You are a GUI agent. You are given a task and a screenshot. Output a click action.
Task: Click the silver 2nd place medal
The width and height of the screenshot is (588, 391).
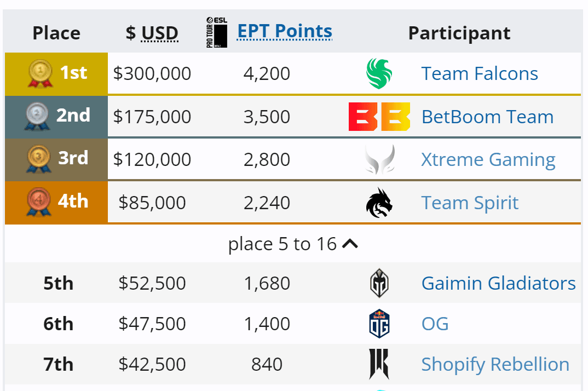[37, 117]
